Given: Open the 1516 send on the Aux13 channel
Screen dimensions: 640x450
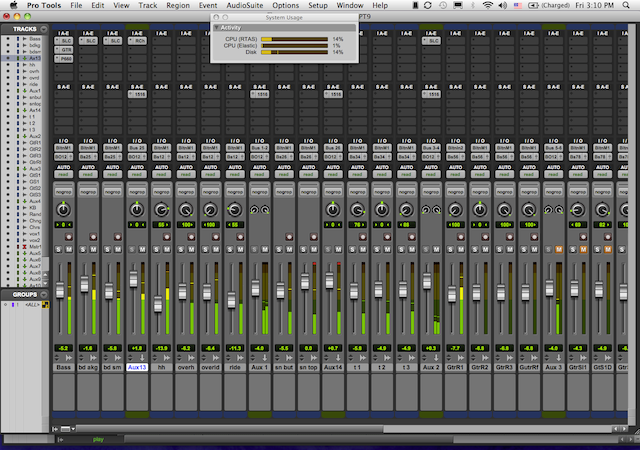Looking at the screenshot, I should point(137,94).
